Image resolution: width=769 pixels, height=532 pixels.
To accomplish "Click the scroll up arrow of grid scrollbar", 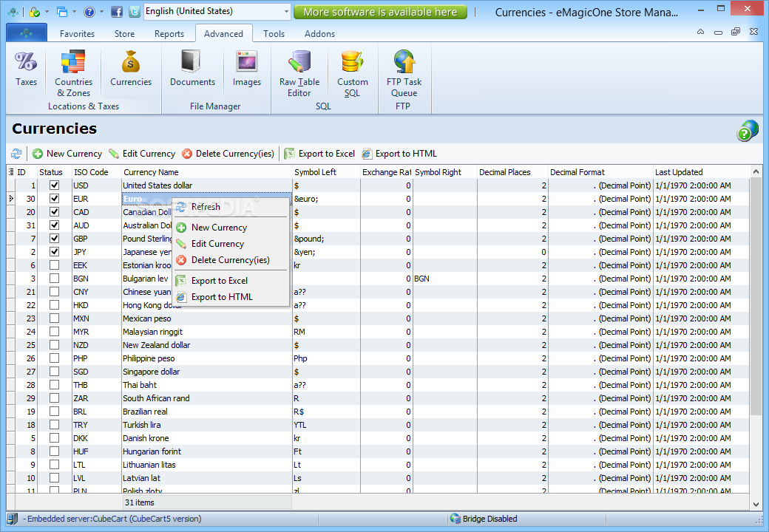I will click(755, 172).
